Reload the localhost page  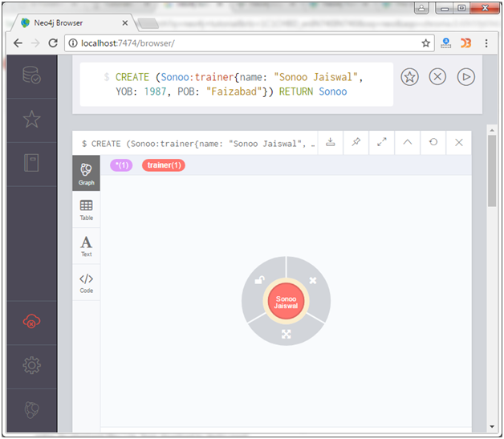[53, 43]
